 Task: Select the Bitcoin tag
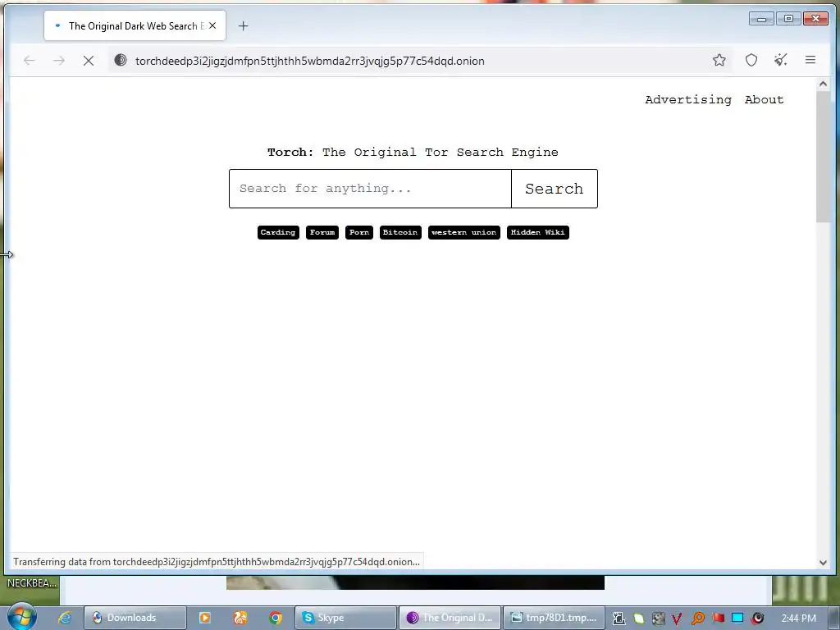tap(400, 232)
